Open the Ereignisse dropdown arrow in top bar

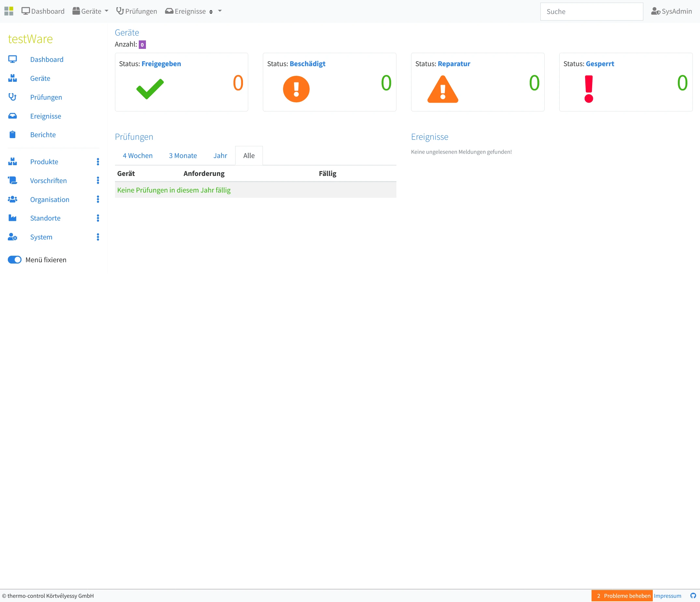[220, 11]
